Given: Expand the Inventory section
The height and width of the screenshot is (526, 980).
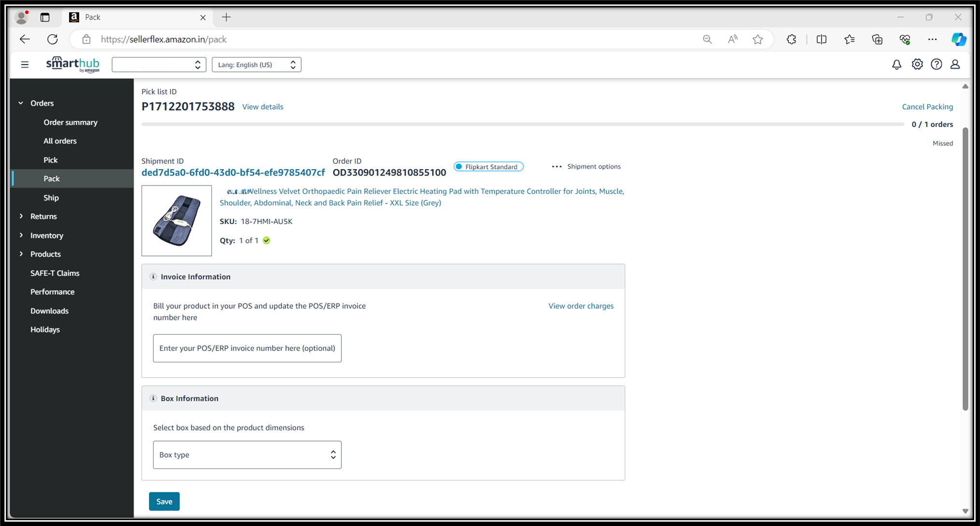Looking at the screenshot, I should [x=21, y=235].
